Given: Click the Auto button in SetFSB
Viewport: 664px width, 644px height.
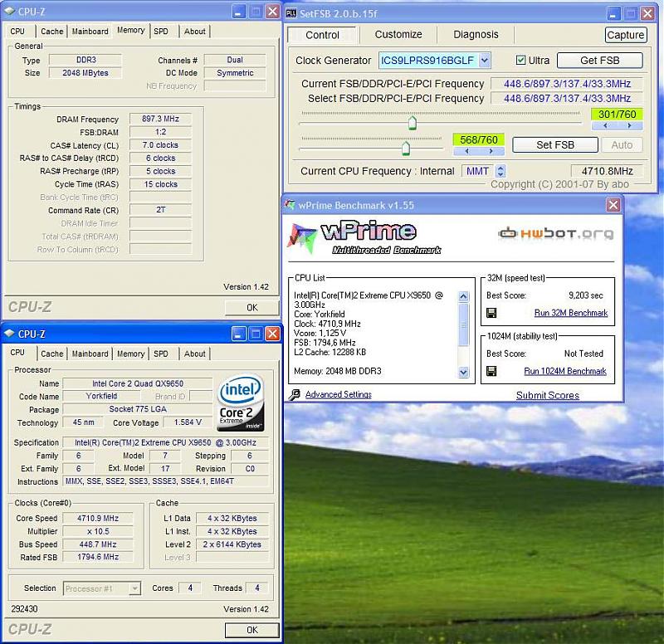Looking at the screenshot, I should [621, 144].
